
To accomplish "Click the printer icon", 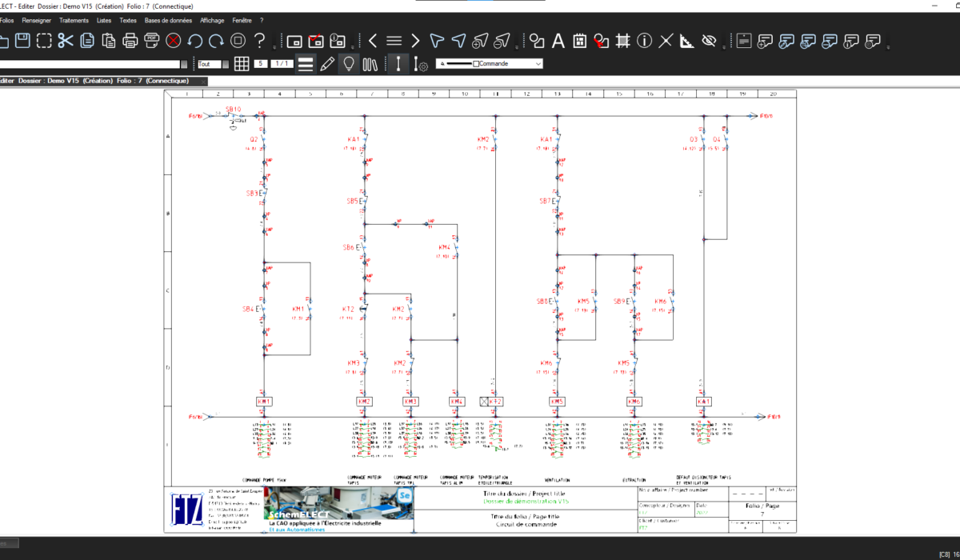I will point(130,40).
